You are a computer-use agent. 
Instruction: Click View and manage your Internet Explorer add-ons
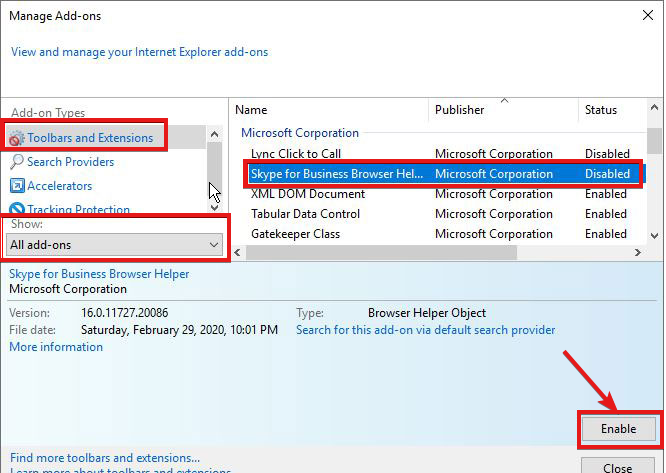point(139,52)
